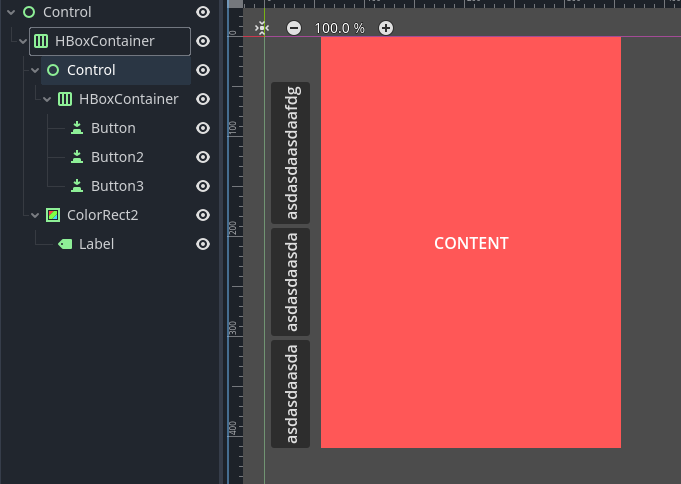
Task: Collapse the nested HBoxContainer above Button
Action: [47, 99]
